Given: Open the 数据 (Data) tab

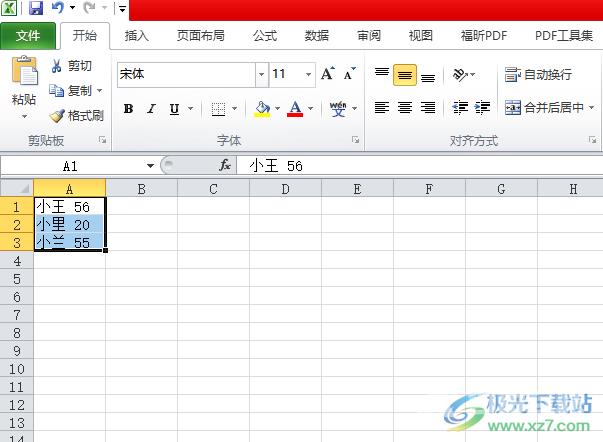Looking at the screenshot, I should point(316,36).
